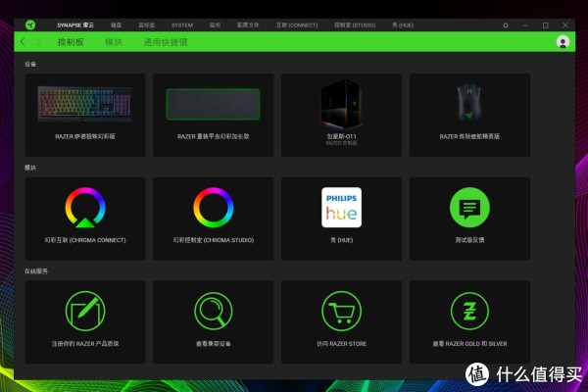Launch the Chroma Connect module
The image size is (588, 392).
[x=85, y=219]
